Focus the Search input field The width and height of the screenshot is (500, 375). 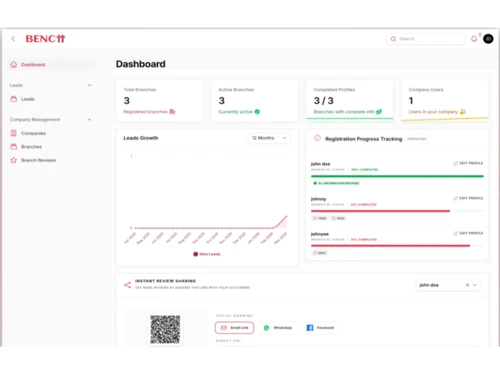point(426,39)
